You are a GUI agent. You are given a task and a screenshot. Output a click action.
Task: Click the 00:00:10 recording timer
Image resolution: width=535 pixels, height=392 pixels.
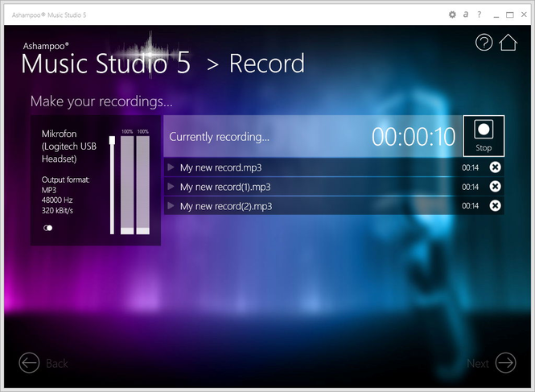tap(414, 137)
